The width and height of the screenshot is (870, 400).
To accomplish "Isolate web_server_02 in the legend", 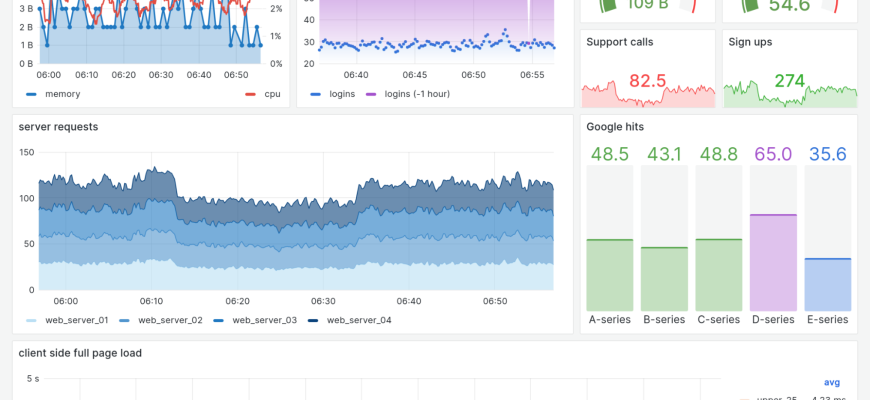I will (x=170, y=320).
